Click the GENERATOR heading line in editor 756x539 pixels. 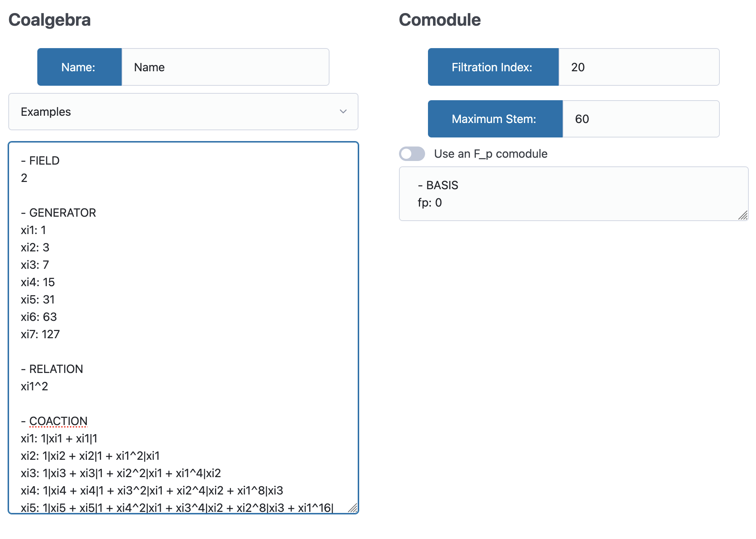[x=59, y=213]
